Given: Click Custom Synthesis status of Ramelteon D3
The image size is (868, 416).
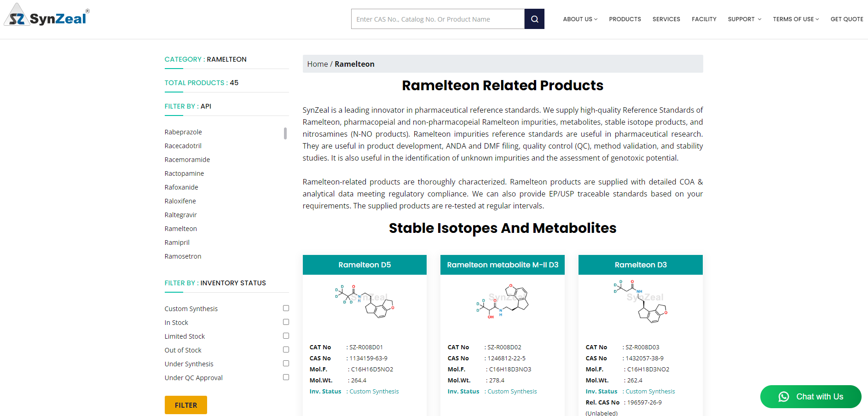Looking at the screenshot, I should point(650,392).
